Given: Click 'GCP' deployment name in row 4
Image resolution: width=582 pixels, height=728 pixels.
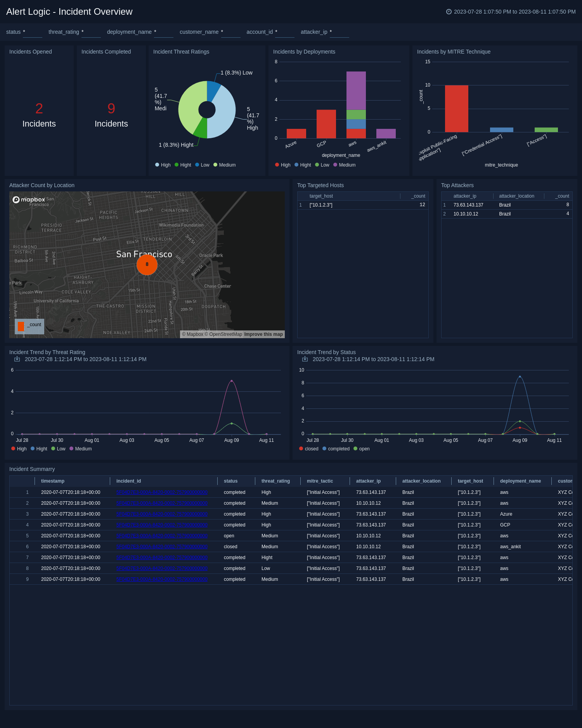Looking at the screenshot, I should click(x=505, y=525).
